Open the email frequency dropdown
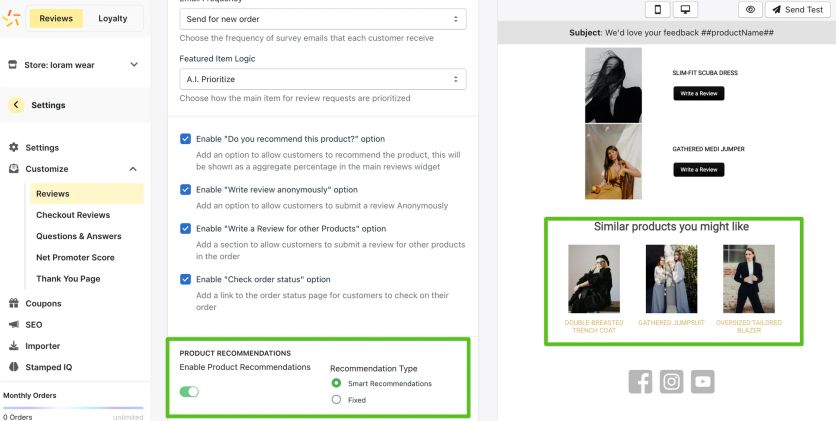836x421 pixels. click(x=323, y=19)
